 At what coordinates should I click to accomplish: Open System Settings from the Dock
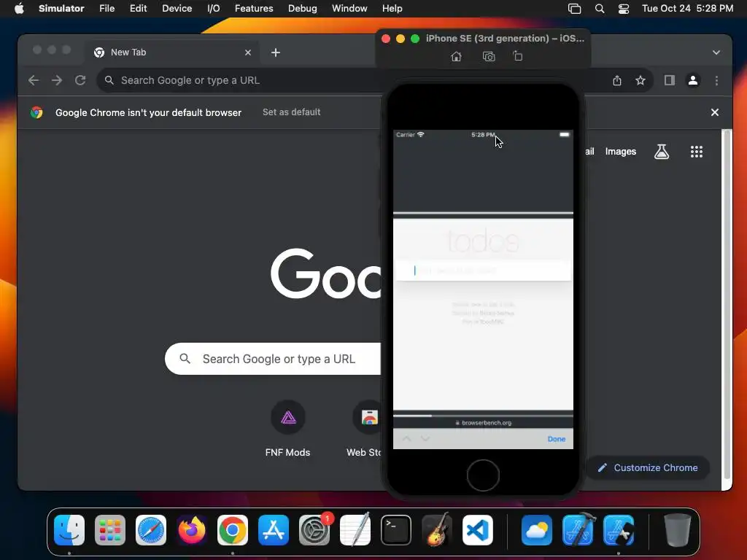[x=314, y=530]
